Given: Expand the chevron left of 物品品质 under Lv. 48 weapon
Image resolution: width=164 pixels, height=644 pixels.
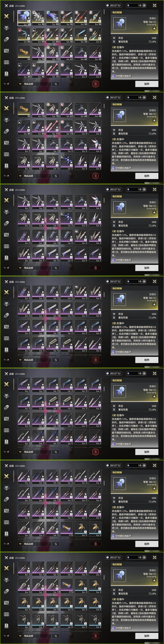Looking at the screenshot, I should [20, 84].
